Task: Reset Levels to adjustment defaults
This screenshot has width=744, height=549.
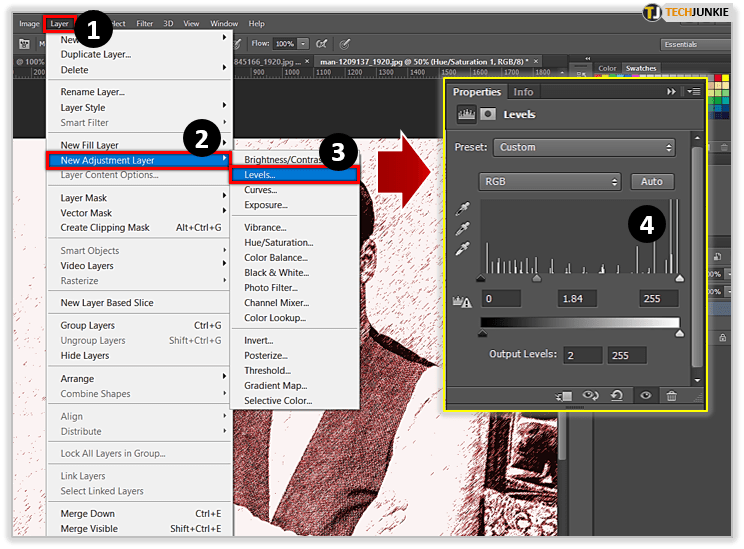Action: [x=617, y=396]
